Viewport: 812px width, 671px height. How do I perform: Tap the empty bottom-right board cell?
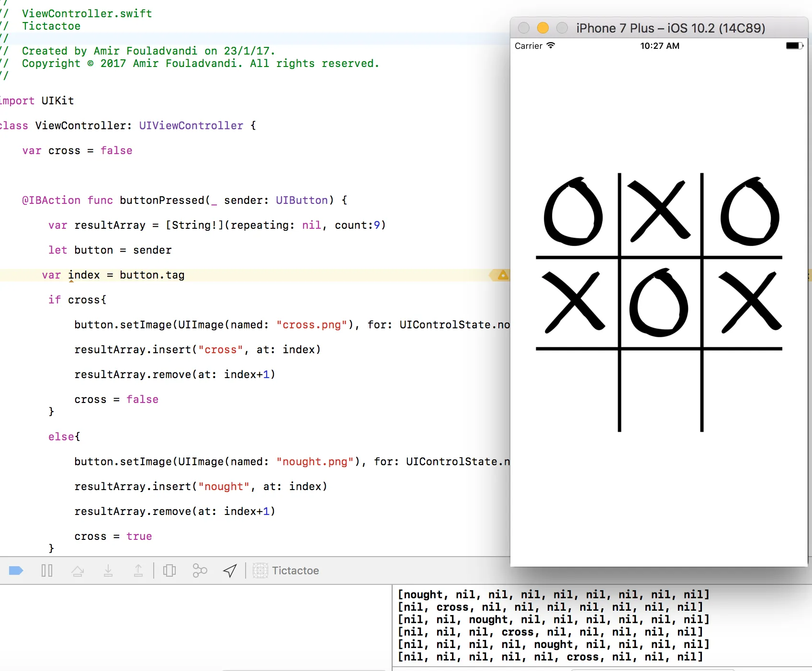tap(743, 391)
